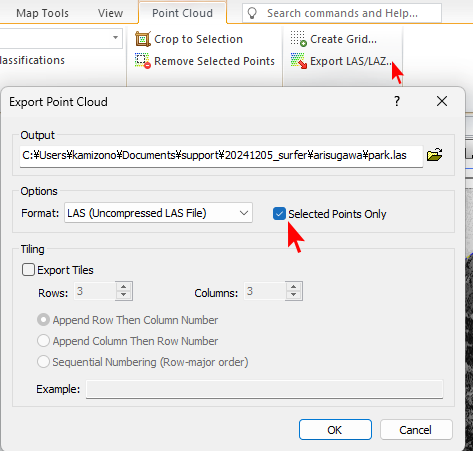The image size is (473, 451).
Task: Open the output file browse folder icon
Action: tap(434, 155)
